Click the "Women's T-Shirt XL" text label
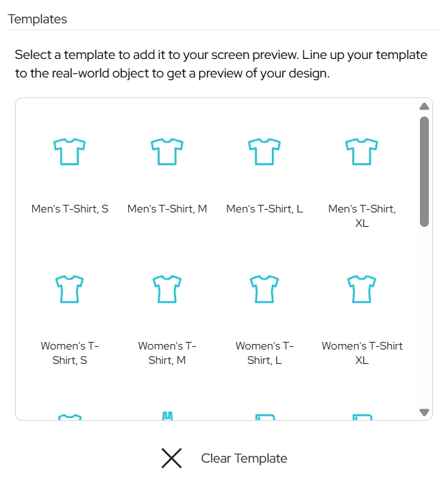 [362, 353]
